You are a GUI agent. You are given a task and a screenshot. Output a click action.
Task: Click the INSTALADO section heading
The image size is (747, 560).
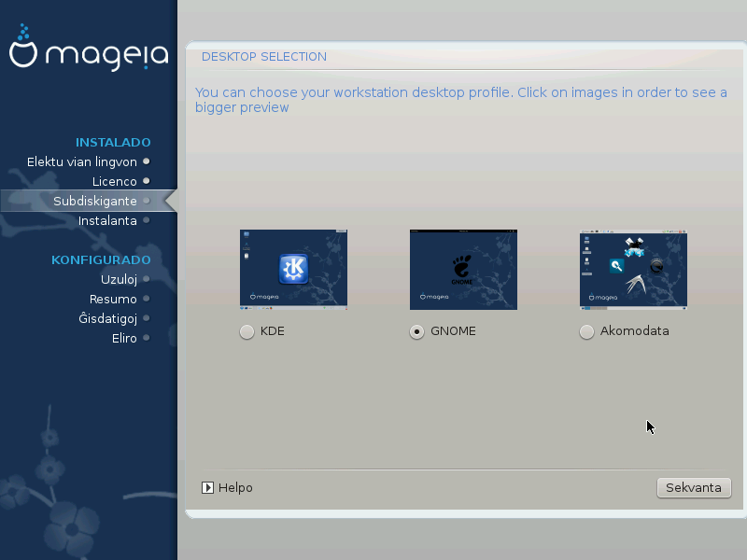113,143
